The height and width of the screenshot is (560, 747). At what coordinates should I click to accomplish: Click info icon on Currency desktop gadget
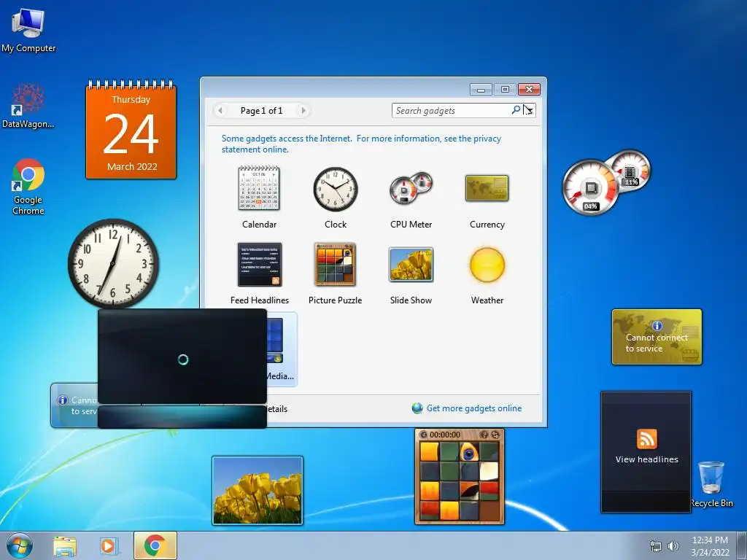657,326
